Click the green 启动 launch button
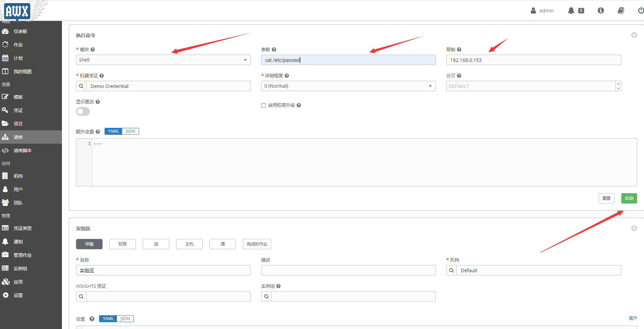Viewport: 644px width, 329px height. pyautogui.click(x=629, y=198)
